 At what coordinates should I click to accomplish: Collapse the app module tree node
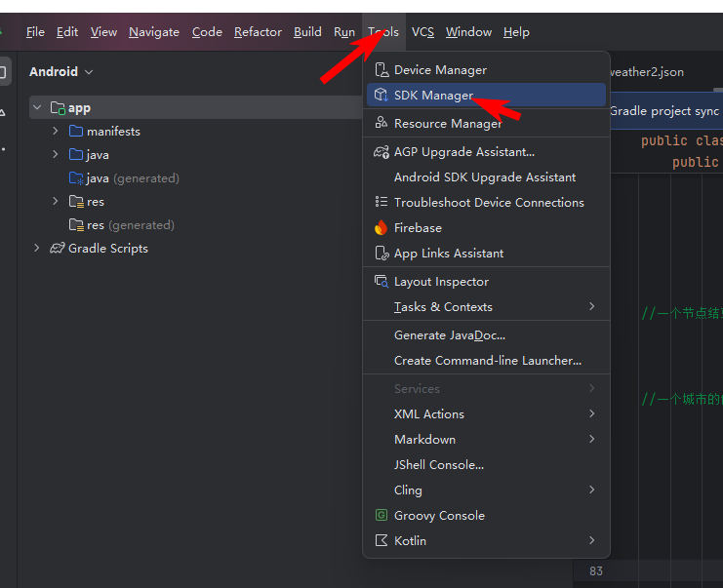coord(37,108)
